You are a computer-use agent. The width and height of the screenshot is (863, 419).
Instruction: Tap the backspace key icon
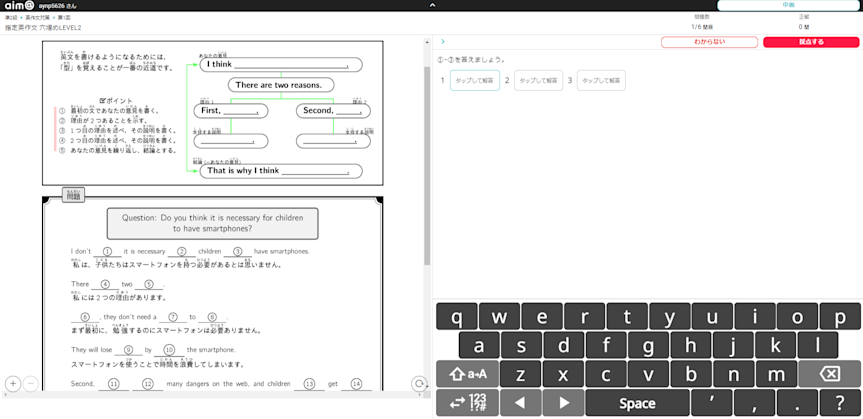[x=829, y=374]
